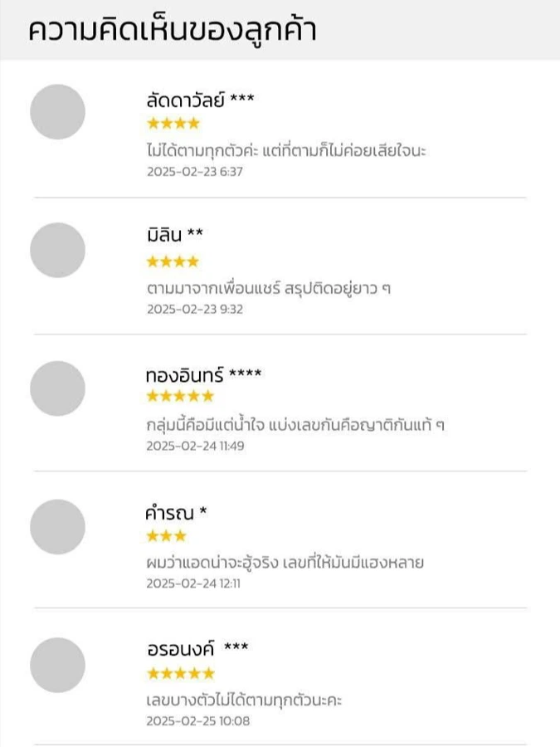The width and height of the screenshot is (560, 747).
Task: Click ทองอินทร์'s five-star rating
Action: [180, 396]
